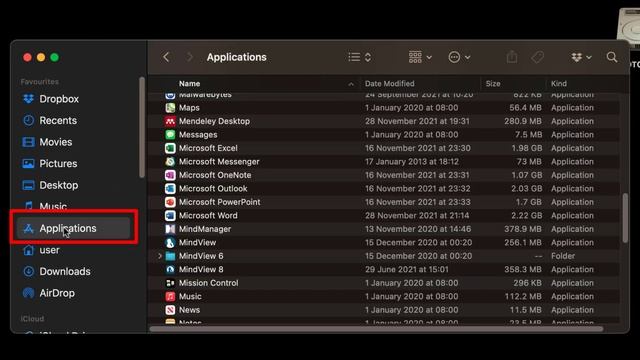Select the Music app icon in list
This screenshot has height=360, width=640.
170,296
